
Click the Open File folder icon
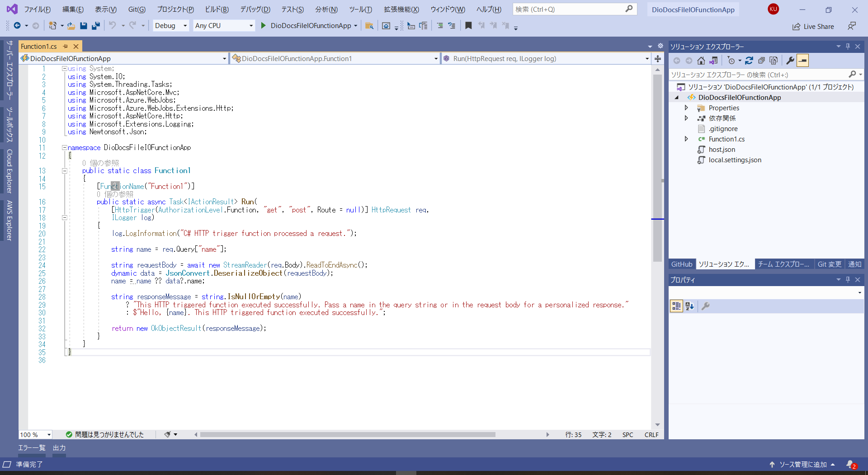pos(71,26)
